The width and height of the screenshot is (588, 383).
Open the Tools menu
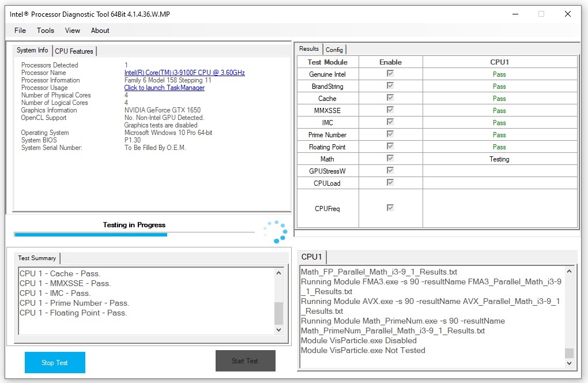[46, 31]
